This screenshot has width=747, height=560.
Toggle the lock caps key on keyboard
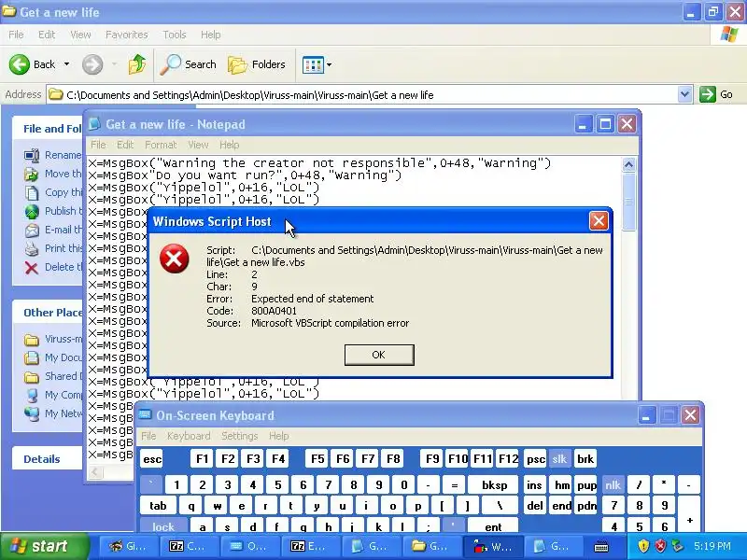(163, 526)
